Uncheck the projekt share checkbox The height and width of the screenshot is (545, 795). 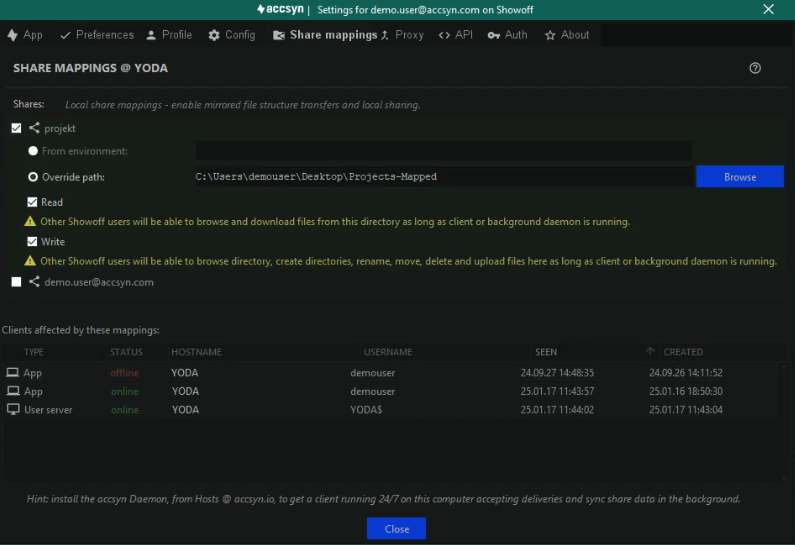(x=16, y=128)
